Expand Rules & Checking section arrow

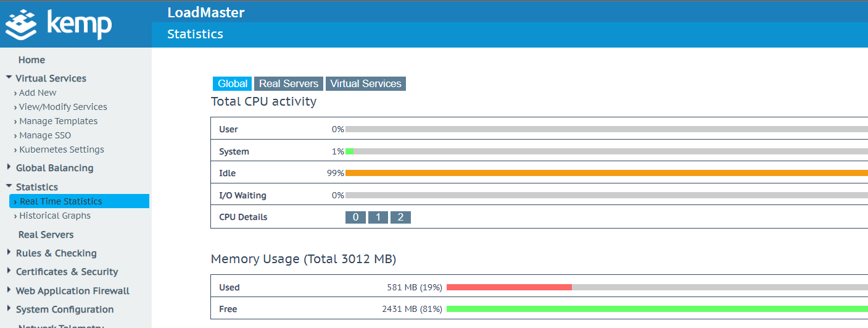(x=9, y=253)
